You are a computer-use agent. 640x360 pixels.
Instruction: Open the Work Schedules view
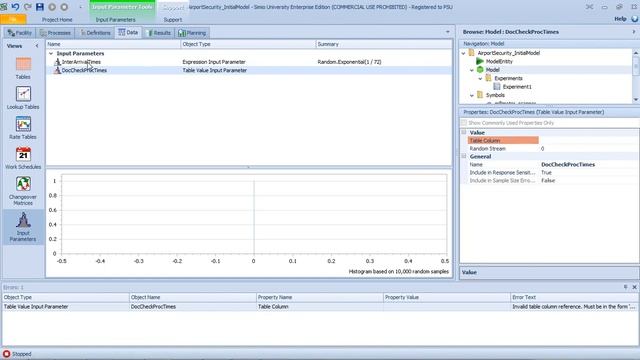click(23, 158)
